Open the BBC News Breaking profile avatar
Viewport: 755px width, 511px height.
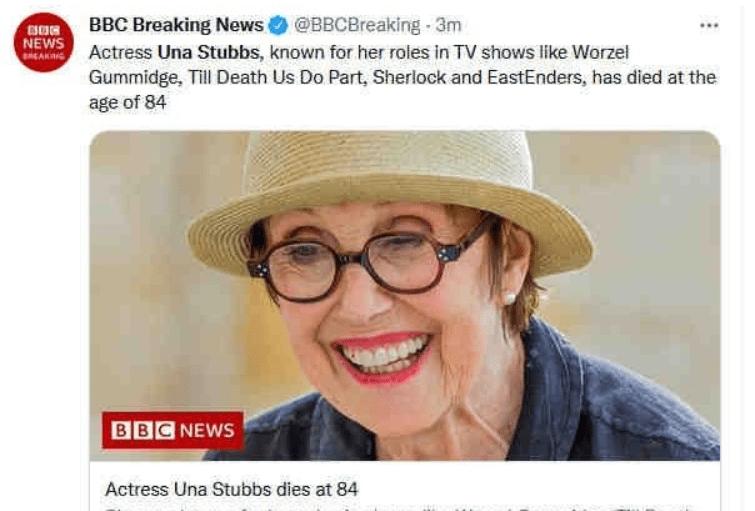[x=43, y=42]
